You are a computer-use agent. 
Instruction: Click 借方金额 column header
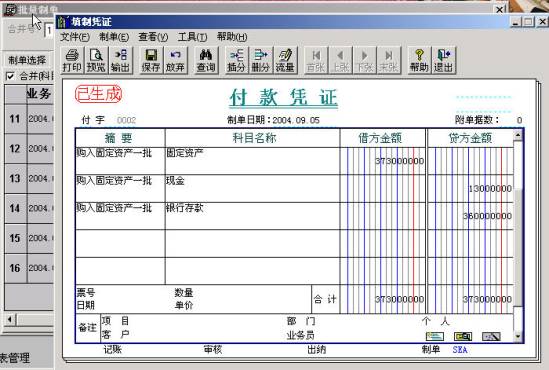(x=382, y=138)
